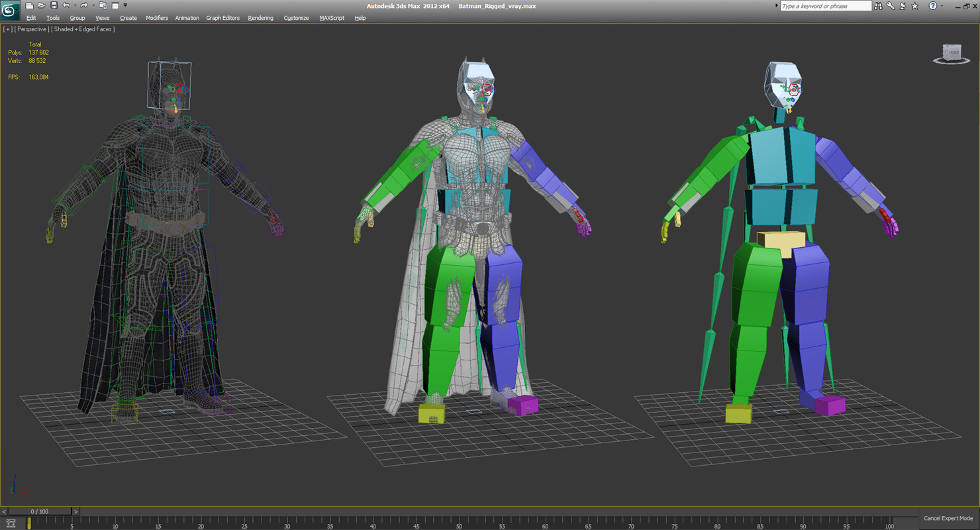This screenshot has width=980, height=530.
Task: Click the New Scene icon
Action: point(29,6)
